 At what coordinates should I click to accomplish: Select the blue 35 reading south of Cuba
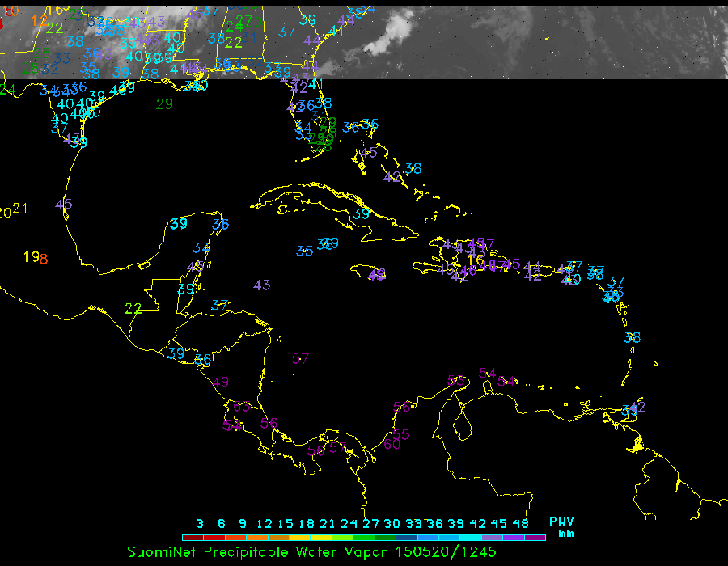pos(304,251)
